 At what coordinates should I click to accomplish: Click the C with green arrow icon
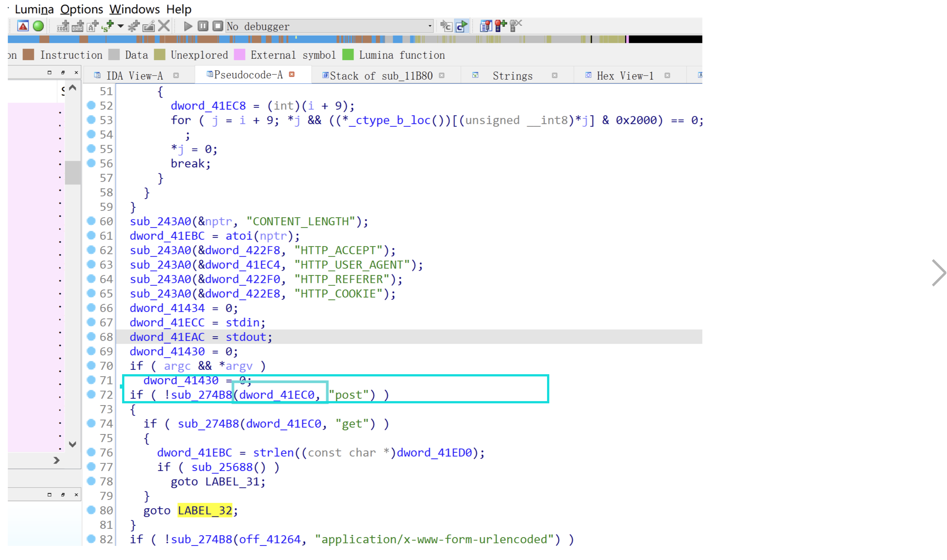click(461, 26)
